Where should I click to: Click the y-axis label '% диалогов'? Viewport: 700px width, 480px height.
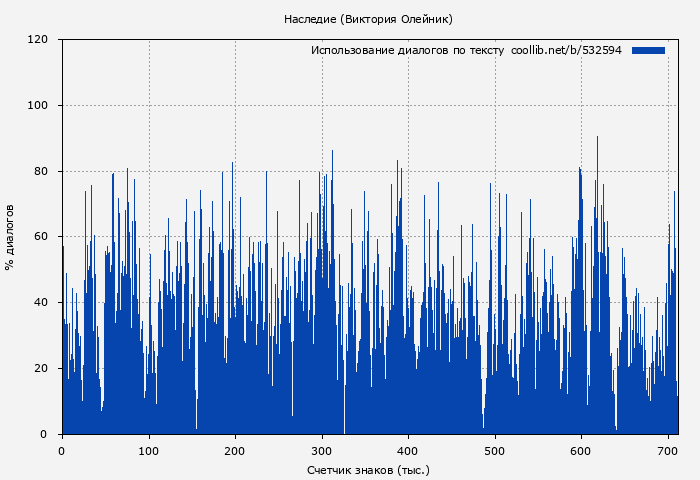(10, 237)
